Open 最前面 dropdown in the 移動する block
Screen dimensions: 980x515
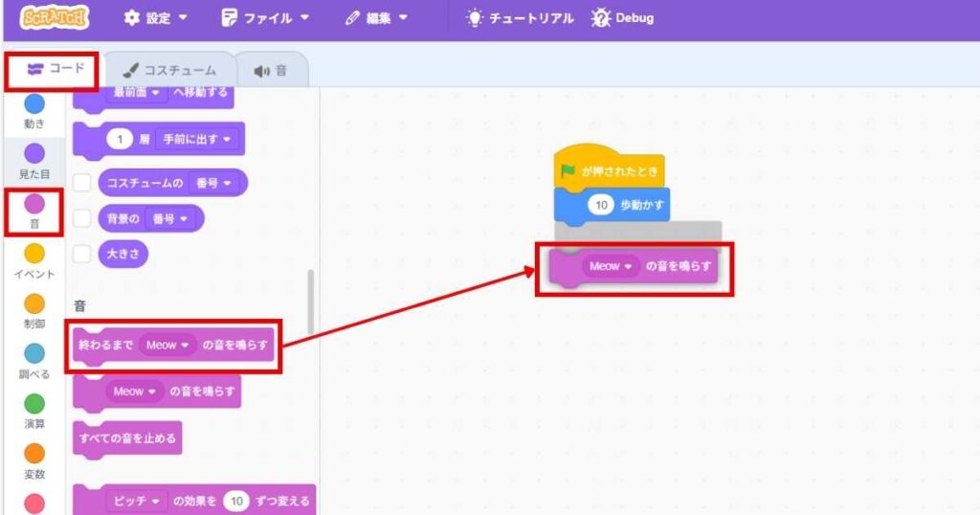click(137, 93)
